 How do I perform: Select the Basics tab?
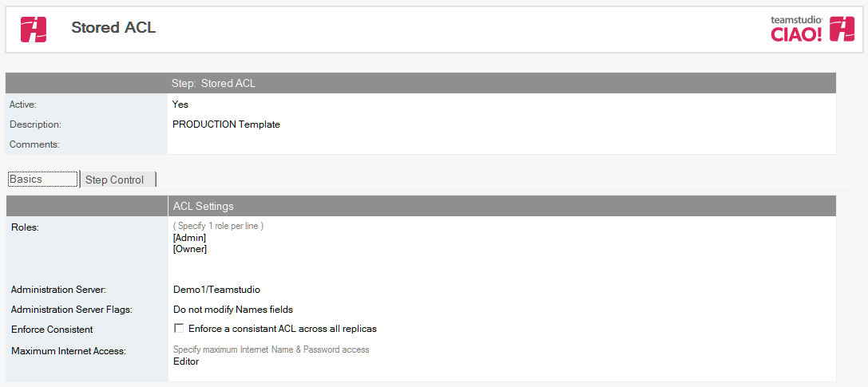[x=42, y=179]
